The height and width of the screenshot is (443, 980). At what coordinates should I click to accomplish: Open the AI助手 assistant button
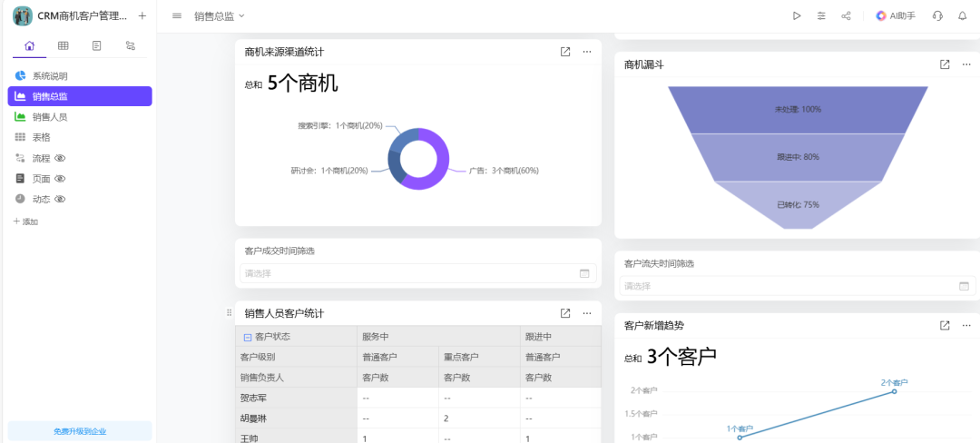click(x=896, y=16)
